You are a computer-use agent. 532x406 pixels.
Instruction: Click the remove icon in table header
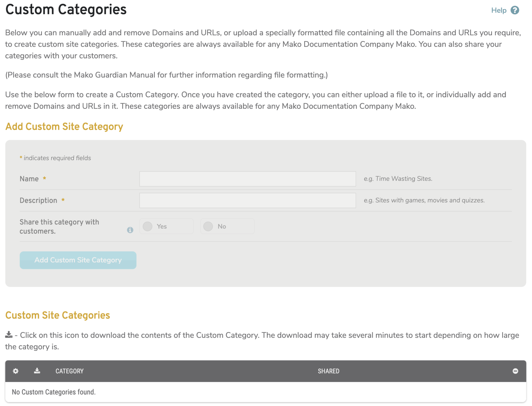point(516,371)
